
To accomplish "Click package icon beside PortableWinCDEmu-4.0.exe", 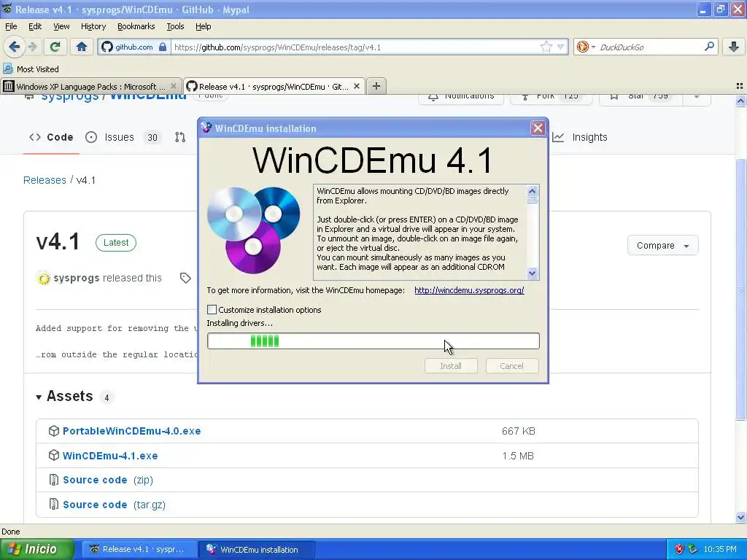I will (54, 431).
